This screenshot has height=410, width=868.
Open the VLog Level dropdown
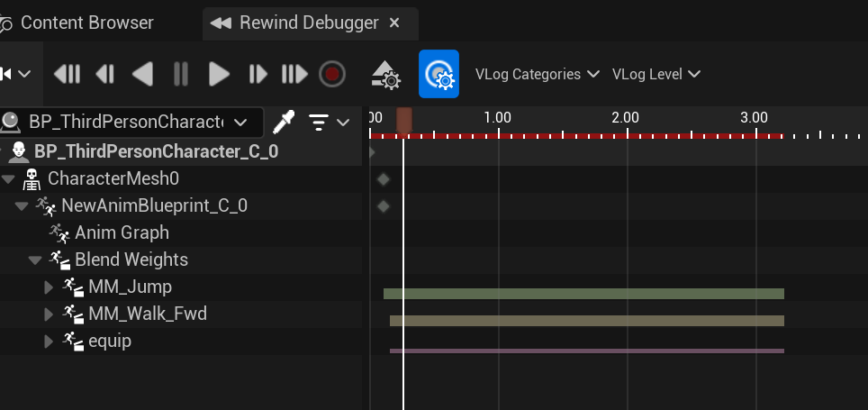[656, 74]
